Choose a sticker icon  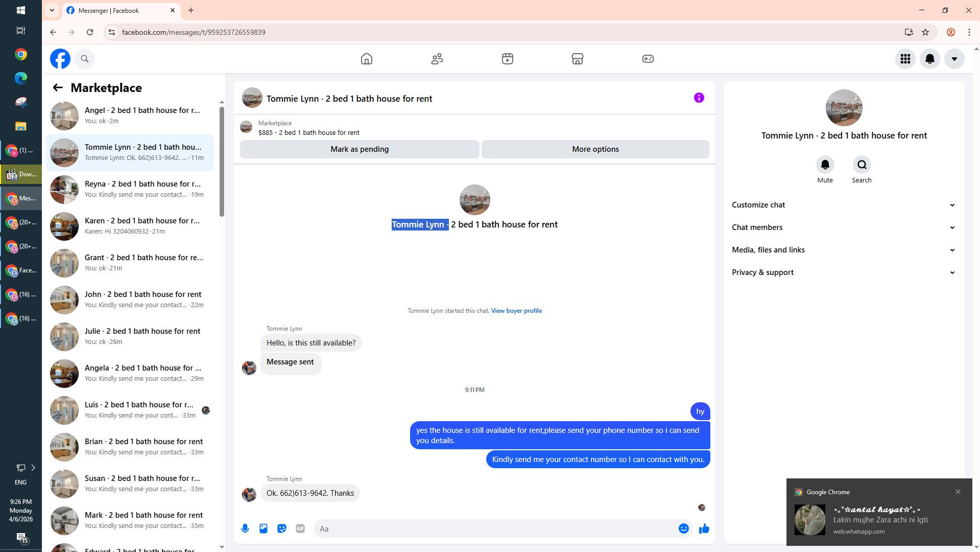tap(282, 529)
